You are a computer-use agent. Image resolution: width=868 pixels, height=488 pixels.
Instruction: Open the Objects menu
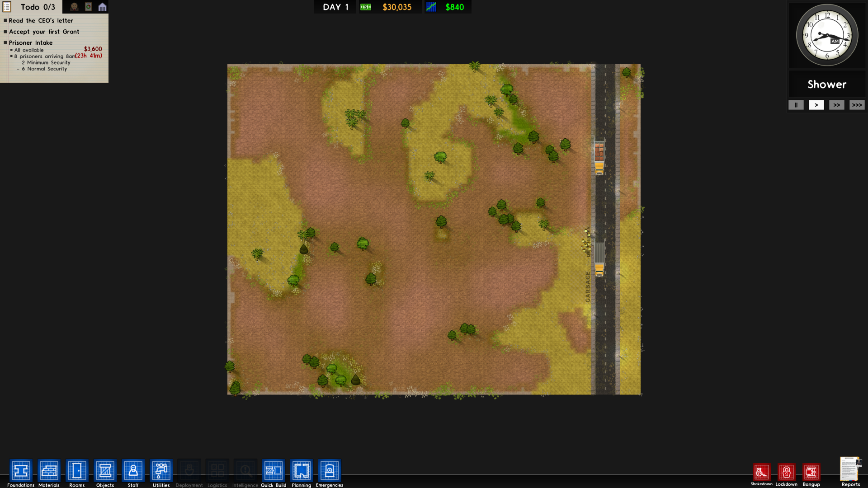click(x=105, y=471)
